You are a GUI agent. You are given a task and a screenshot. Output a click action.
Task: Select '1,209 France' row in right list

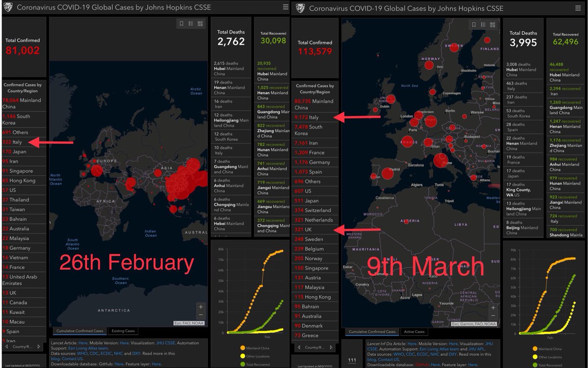pyautogui.click(x=316, y=153)
